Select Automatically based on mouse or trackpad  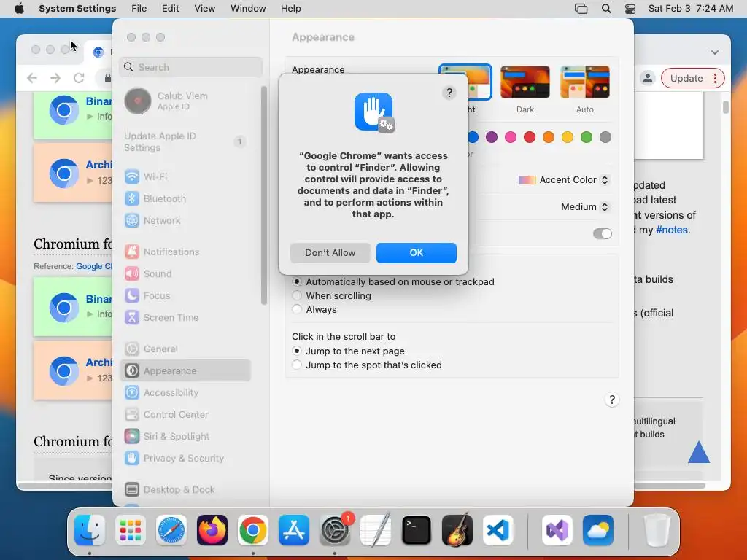pyautogui.click(x=297, y=282)
